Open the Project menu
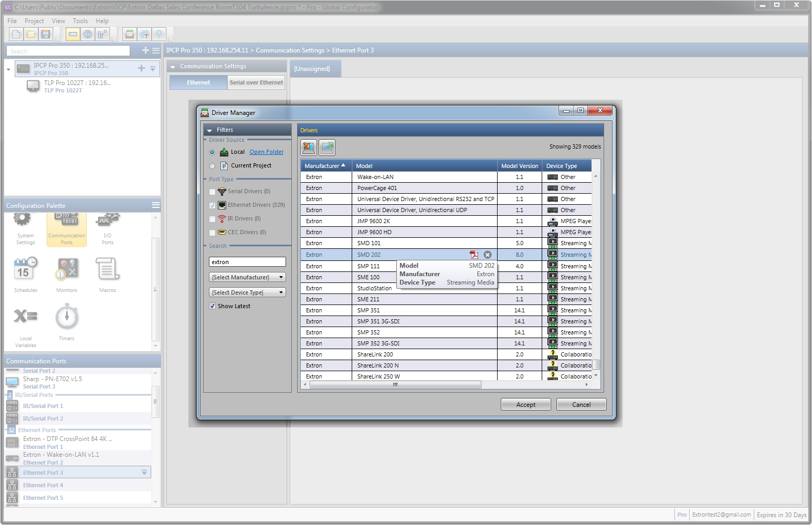 34,21
